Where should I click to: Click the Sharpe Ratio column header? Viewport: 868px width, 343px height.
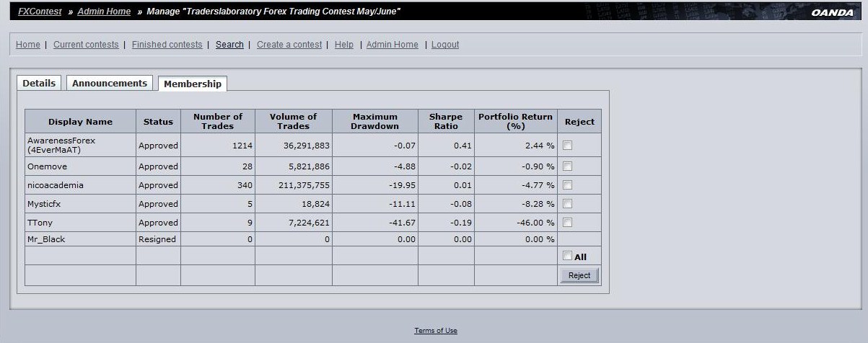446,121
